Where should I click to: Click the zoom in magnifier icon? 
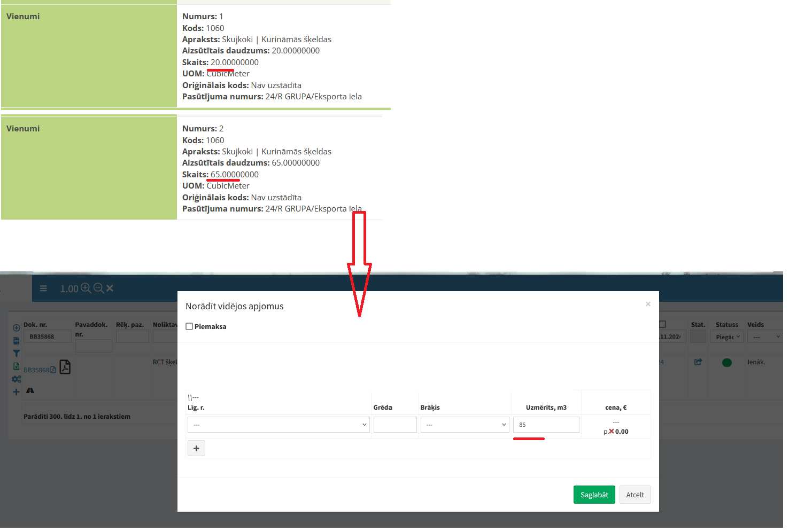pos(86,288)
